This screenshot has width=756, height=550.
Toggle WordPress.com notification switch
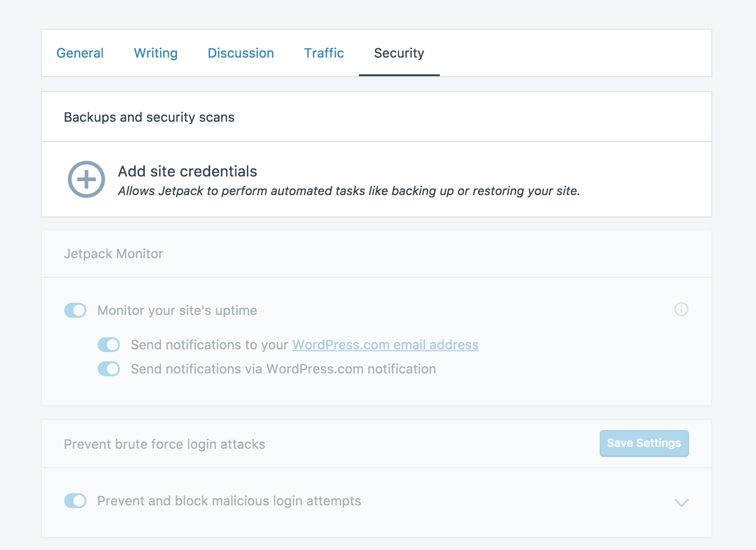click(x=109, y=369)
